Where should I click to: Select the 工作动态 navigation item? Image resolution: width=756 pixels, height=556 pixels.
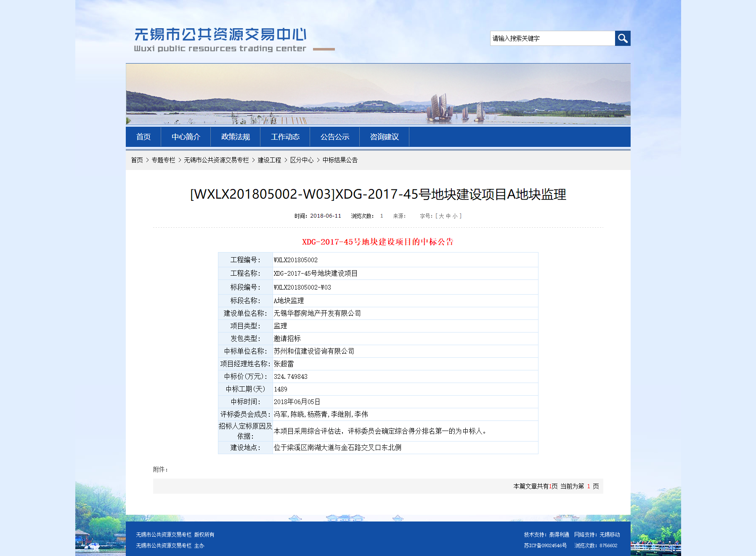click(x=285, y=137)
